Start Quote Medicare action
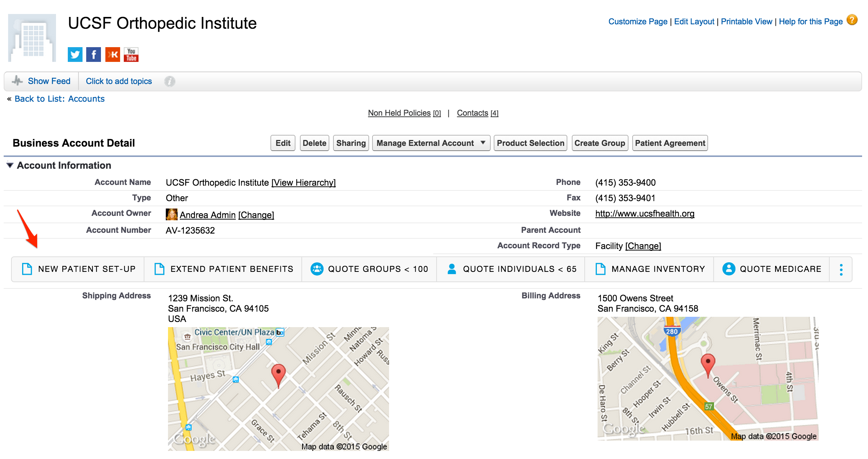868x459 pixels. point(772,269)
